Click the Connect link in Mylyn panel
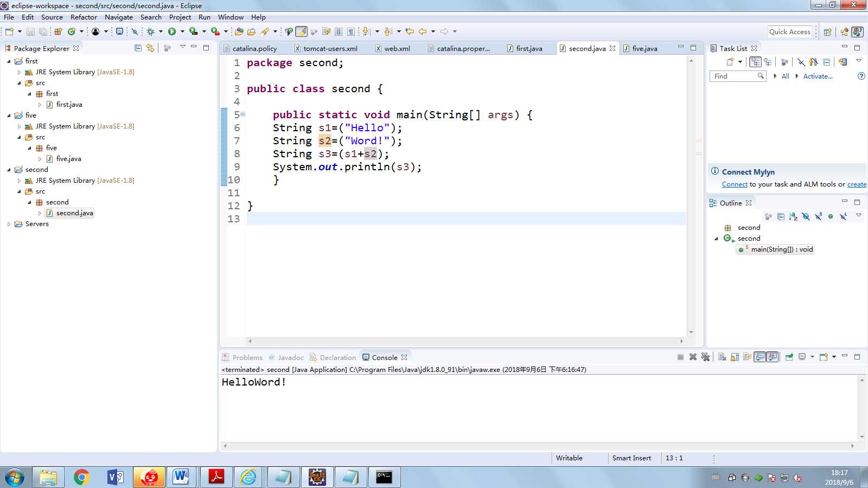Viewport: 868px width, 488px height. click(x=735, y=184)
